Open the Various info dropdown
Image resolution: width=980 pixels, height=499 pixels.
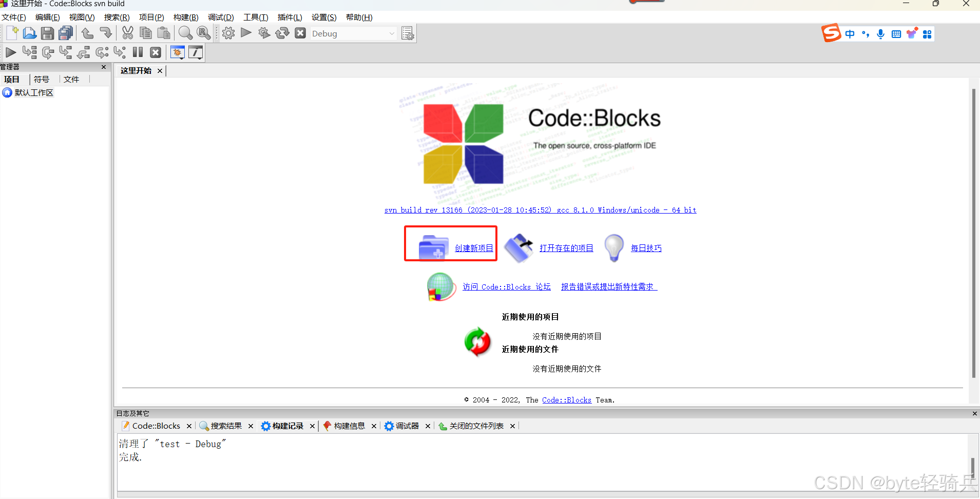196,52
